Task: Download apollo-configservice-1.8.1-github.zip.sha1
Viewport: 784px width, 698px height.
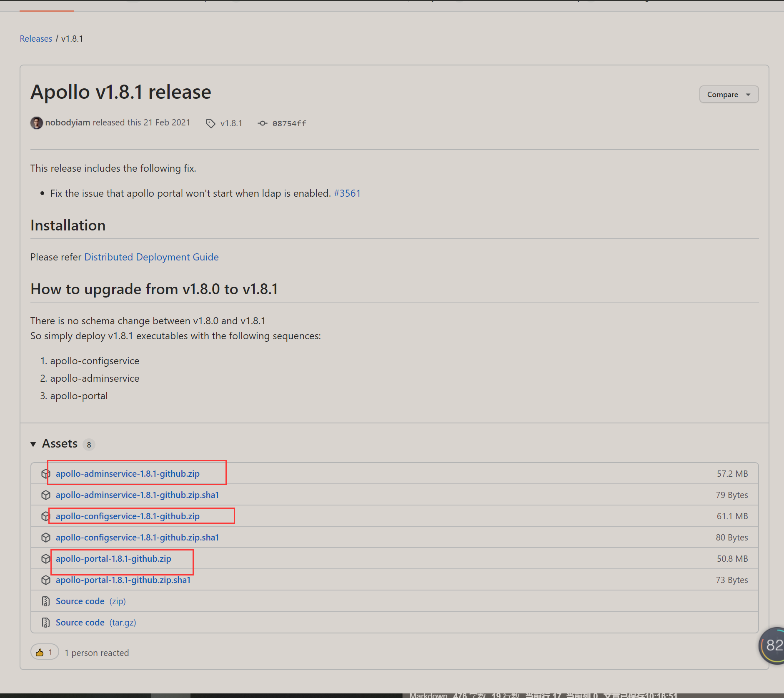Action: click(137, 538)
